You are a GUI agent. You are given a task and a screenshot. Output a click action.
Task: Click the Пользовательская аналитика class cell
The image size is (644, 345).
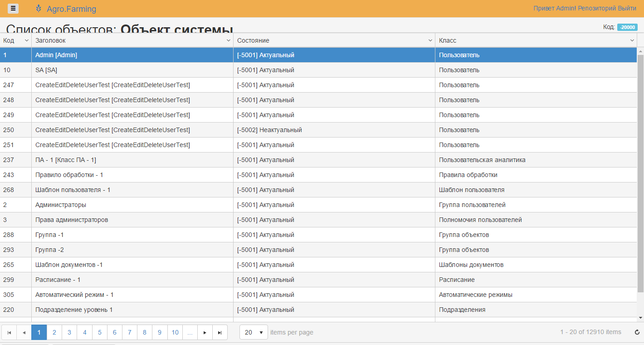tap(536, 160)
